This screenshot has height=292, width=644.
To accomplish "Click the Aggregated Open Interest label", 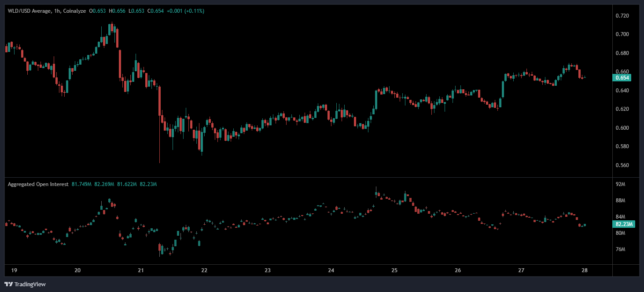I will [x=38, y=184].
